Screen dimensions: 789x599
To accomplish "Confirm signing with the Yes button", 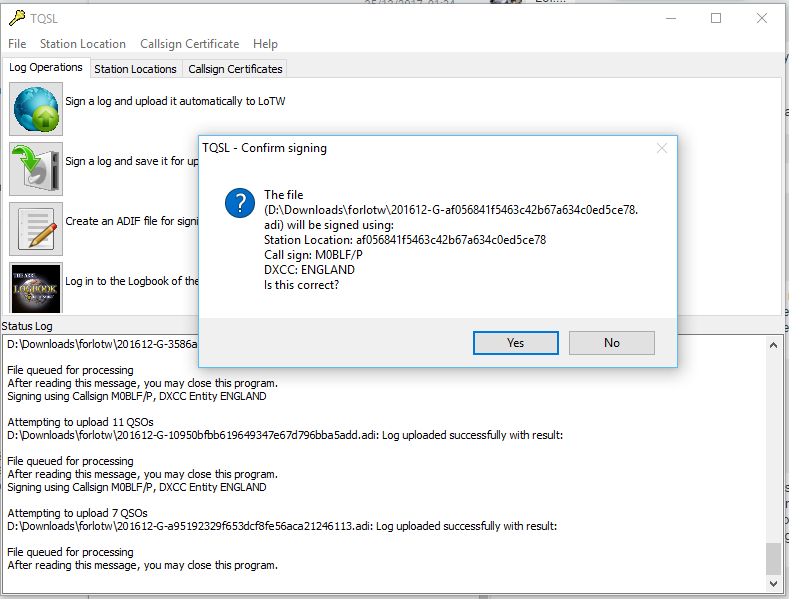I will (516, 343).
